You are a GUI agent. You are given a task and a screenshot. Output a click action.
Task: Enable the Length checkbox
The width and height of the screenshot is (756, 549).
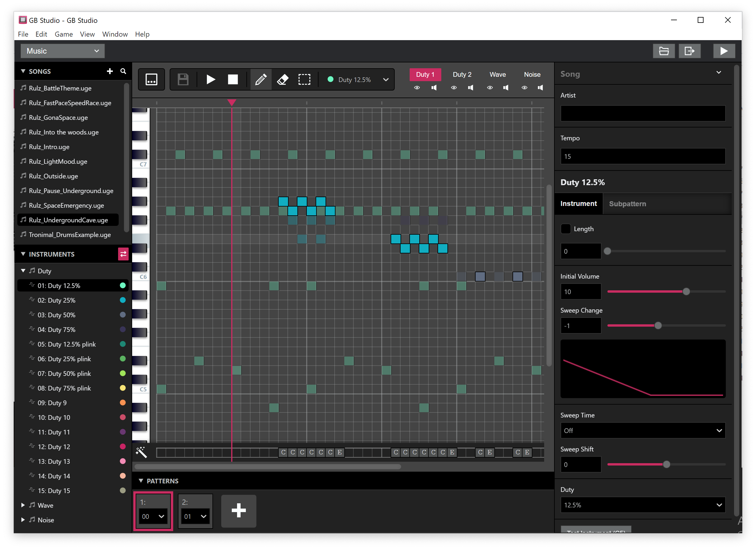566,229
